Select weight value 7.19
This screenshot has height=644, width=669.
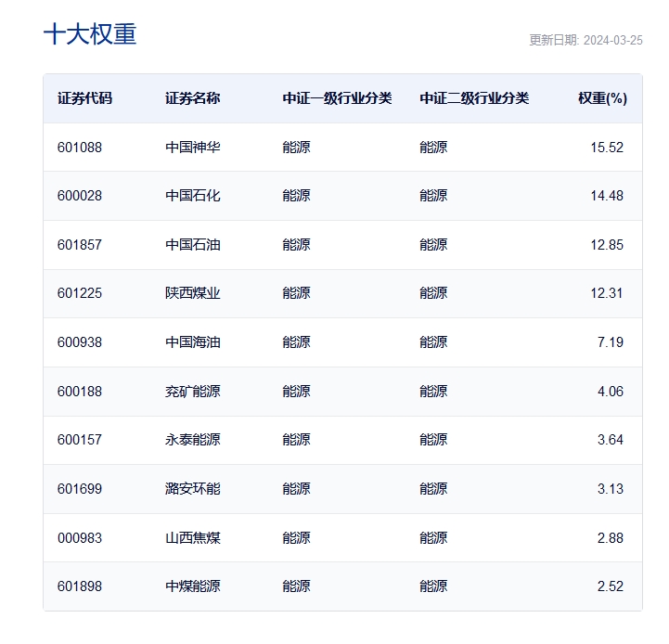pyautogui.click(x=611, y=341)
